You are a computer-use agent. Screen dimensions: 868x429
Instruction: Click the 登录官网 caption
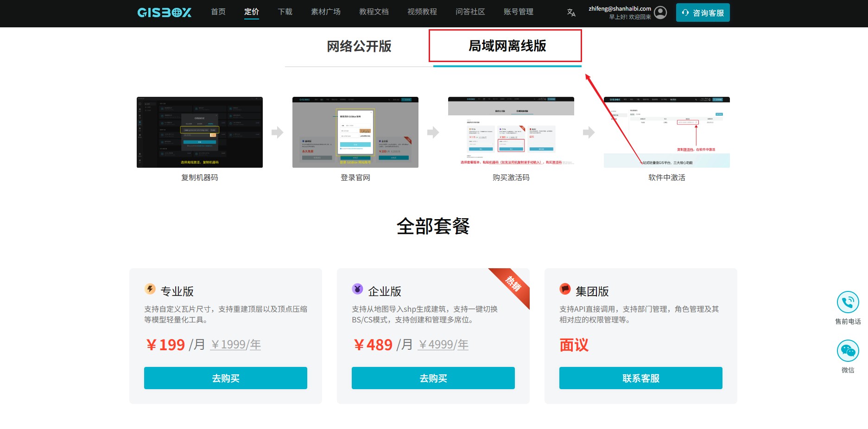click(355, 177)
